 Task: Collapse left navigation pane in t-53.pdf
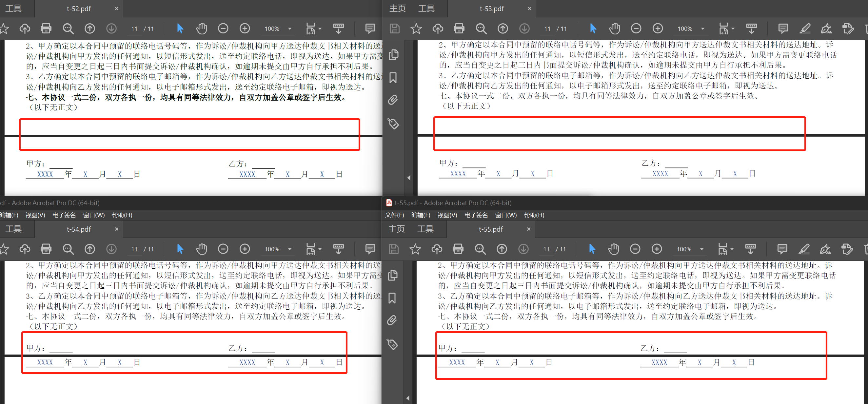(409, 178)
